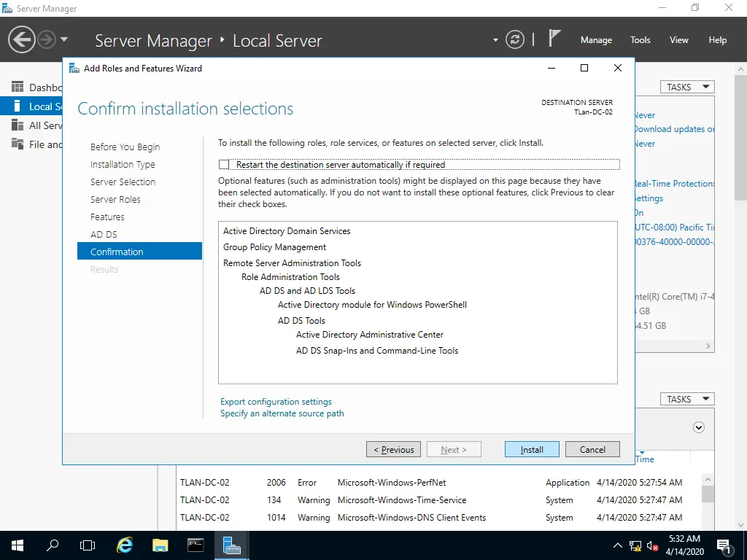Screen dimensions: 747x560
Task: Click the Time column header
Action: click(645, 459)
